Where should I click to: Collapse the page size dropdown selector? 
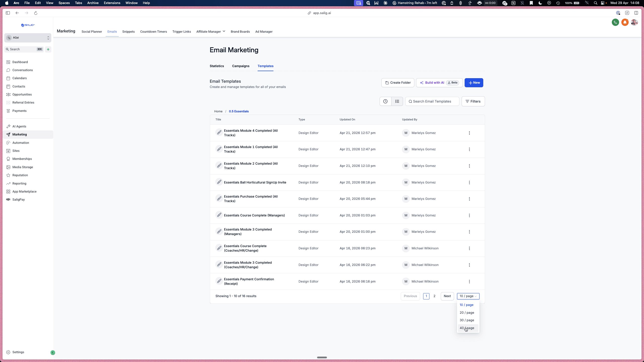(x=468, y=296)
